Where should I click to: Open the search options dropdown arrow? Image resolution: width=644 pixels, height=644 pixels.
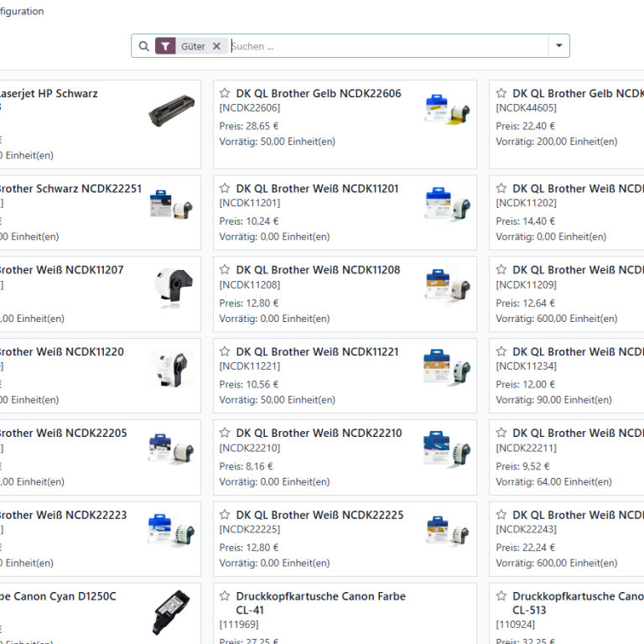pos(559,45)
